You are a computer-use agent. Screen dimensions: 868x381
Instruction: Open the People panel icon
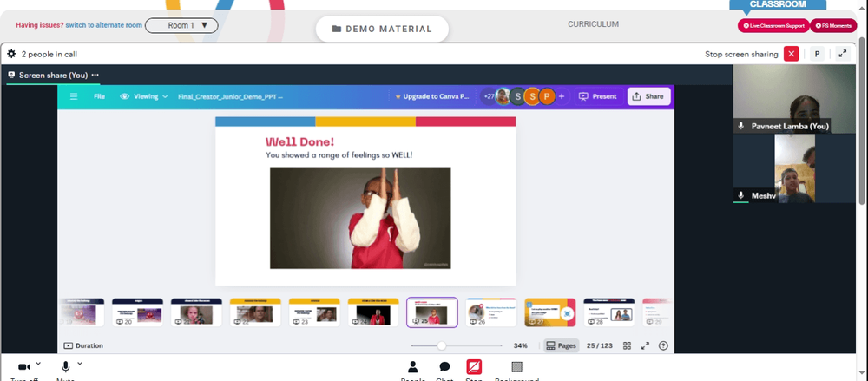(412, 366)
